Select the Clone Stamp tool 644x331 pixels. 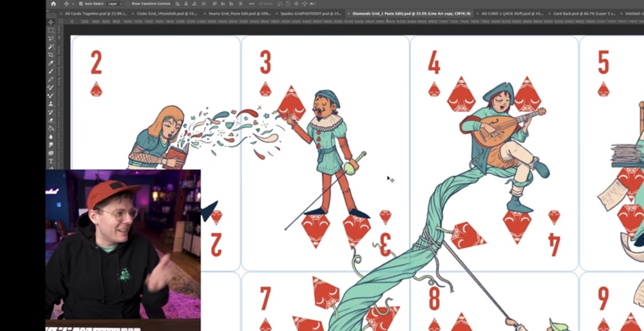tap(51, 103)
